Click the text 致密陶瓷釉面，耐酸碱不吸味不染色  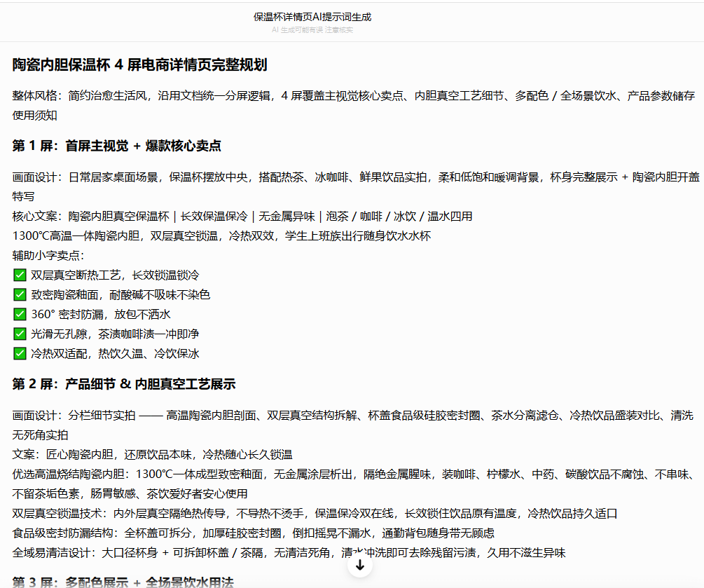(120, 294)
